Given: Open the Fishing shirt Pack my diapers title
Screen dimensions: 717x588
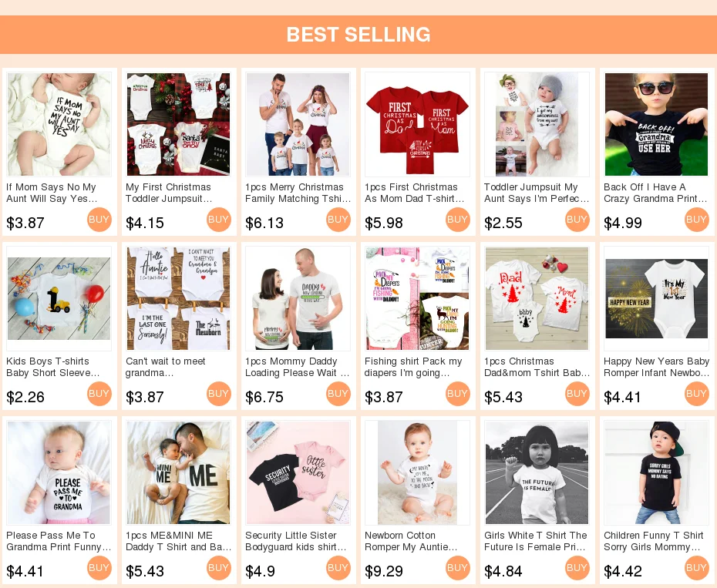Looking at the screenshot, I should pyautogui.click(x=413, y=367).
